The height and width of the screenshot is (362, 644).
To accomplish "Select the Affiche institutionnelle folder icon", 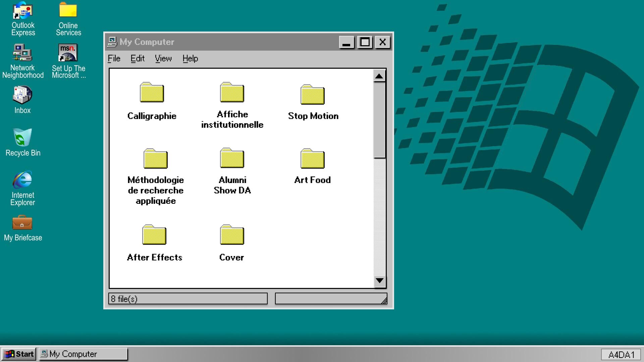I will (x=232, y=93).
